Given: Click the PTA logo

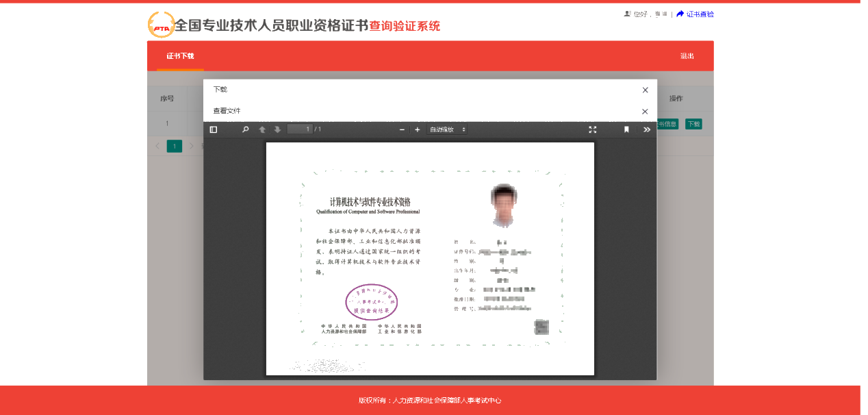Looking at the screenshot, I should click(162, 25).
